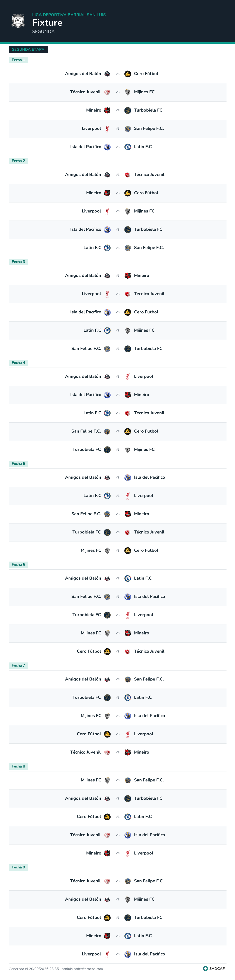The image size is (235, 980).
Task: Open Amigos del Balón team in Fecha 1
Action: coord(83,74)
